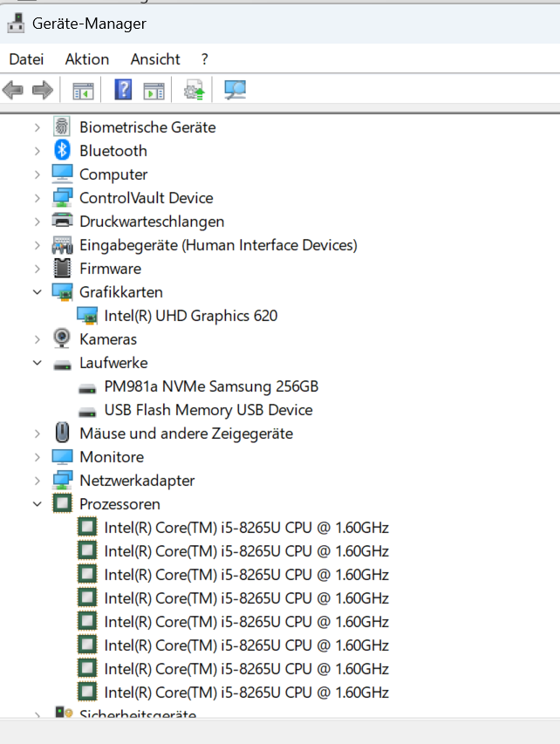Click the ControlVault Device icon

click(62, 197)
